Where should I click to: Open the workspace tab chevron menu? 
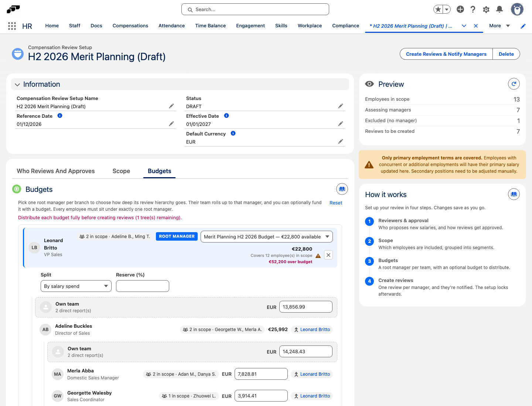tap(464, 26)
